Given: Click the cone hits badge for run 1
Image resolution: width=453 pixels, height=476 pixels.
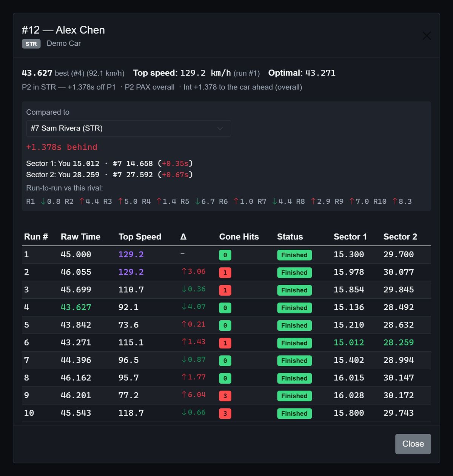Looking at the screenshot, I should pos(225,255).
